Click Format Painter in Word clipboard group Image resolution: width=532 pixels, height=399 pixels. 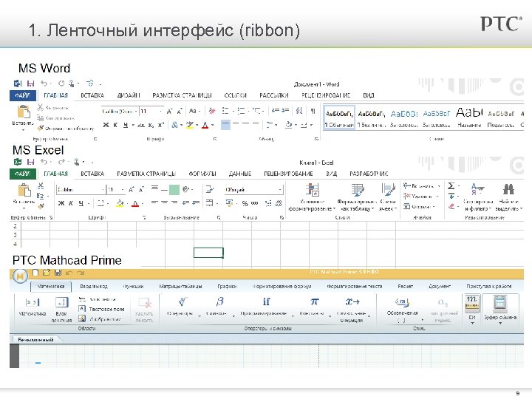pyautogui.click(x=65, y=129)
